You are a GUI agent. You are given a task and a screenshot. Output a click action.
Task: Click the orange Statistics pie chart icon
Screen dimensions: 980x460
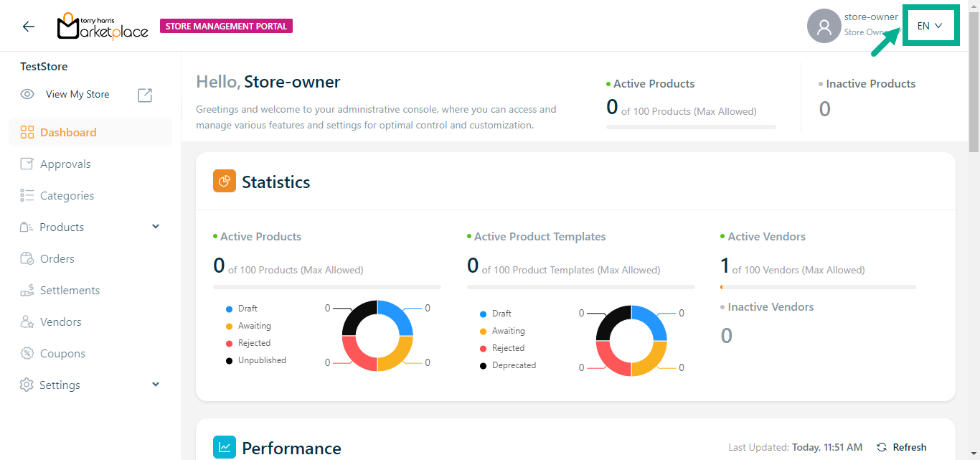click(225, 181)
